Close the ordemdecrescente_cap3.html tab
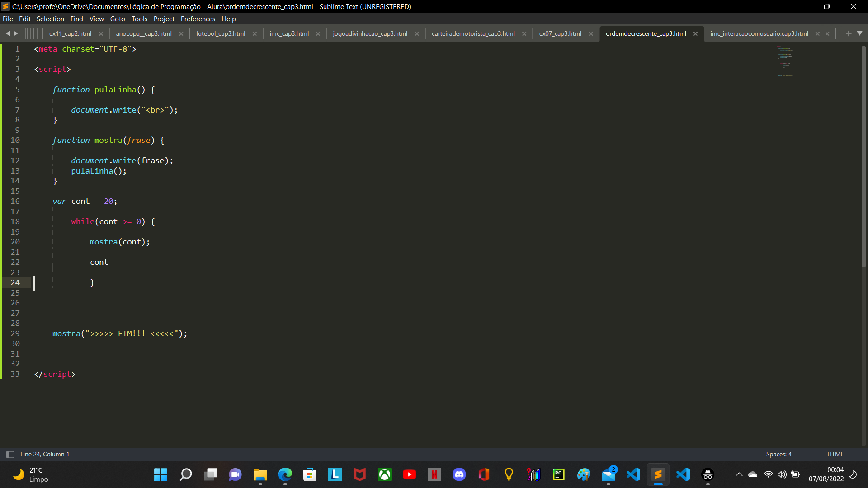The height and width of the screenshot is (488, 868). click(695, 34)
